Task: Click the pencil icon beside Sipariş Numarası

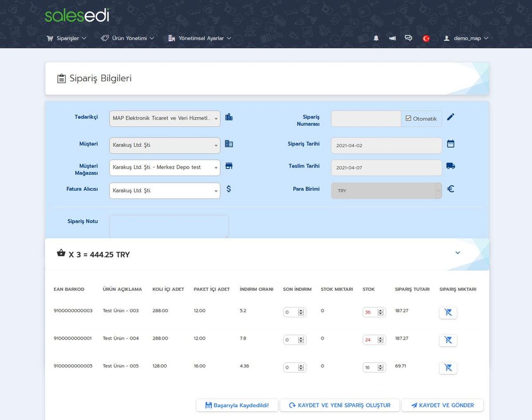Action: tap(451, 117)
